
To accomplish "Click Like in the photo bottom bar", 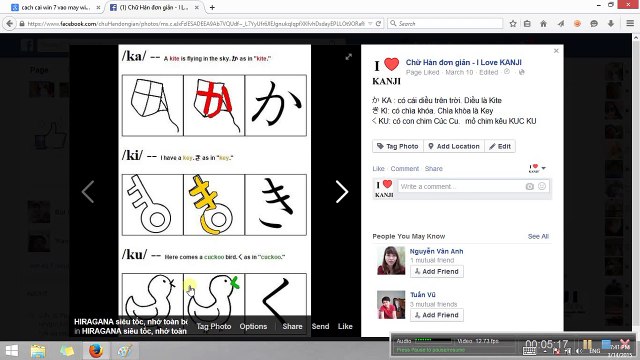I will [x=345, y=327].
